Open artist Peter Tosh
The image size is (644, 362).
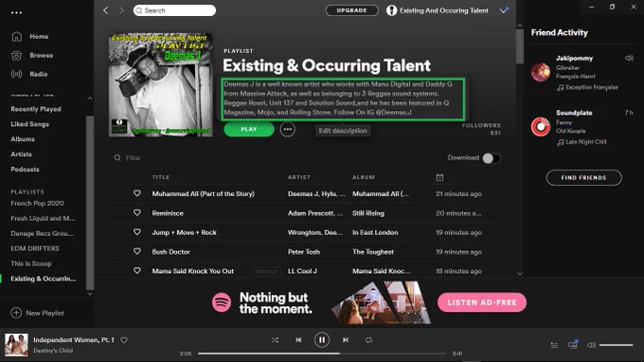tap(303, 252)
